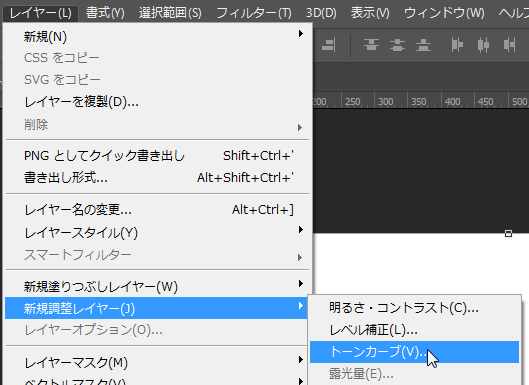Click align right edges icon

point(329,45)
